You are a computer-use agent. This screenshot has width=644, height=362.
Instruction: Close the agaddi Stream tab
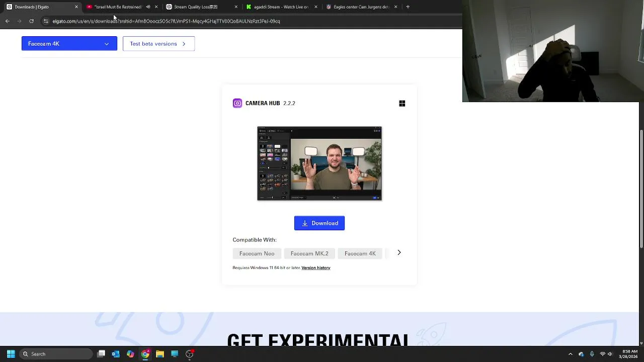316,7
